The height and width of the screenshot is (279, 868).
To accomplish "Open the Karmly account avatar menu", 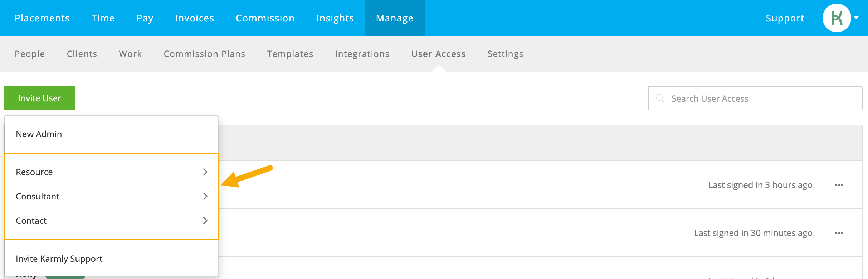I will pyautogui.click(x=837, y=18).
